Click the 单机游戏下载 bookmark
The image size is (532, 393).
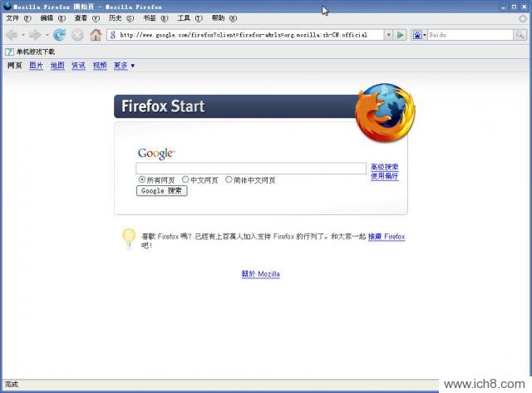coord(36,52)
